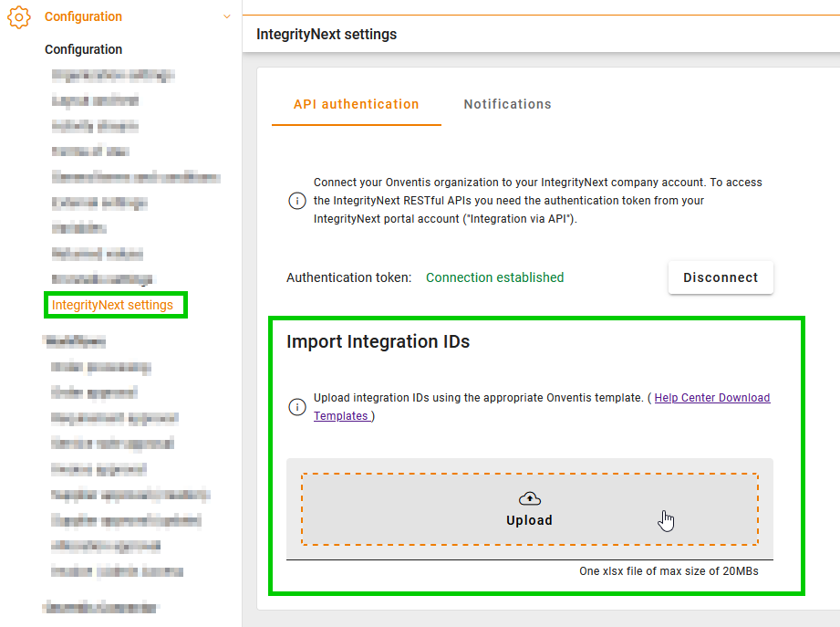Collapse the Configuration menu chevron

coord(227,16)
